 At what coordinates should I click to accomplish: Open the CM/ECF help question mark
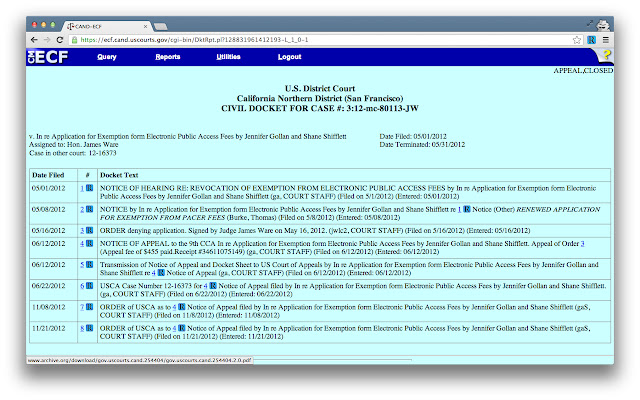606,55
